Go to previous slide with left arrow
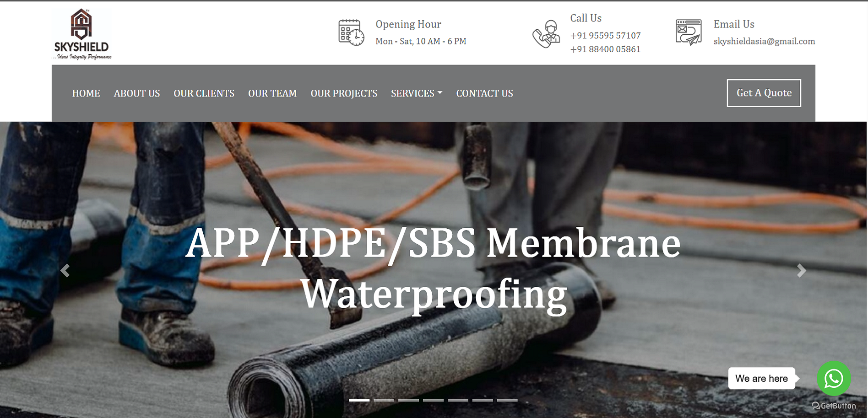The height and width of the screenshot is (418, 868). coord(65,270)
